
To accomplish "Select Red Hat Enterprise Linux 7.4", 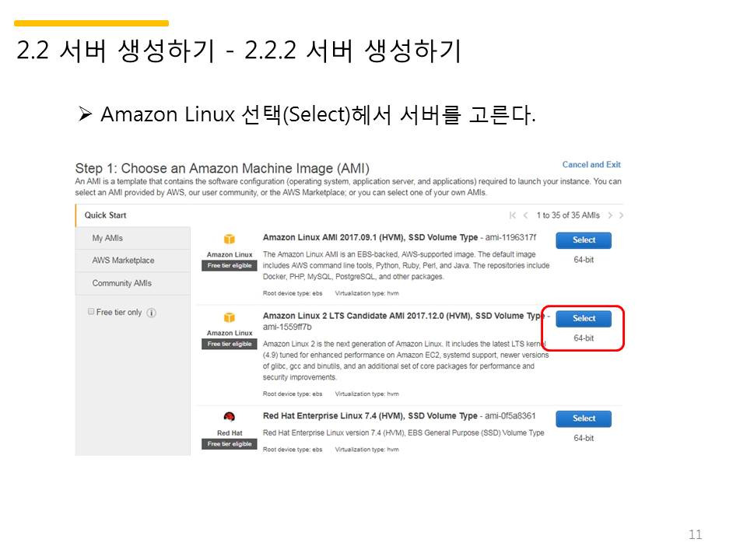I will click(x=584, y=418).
